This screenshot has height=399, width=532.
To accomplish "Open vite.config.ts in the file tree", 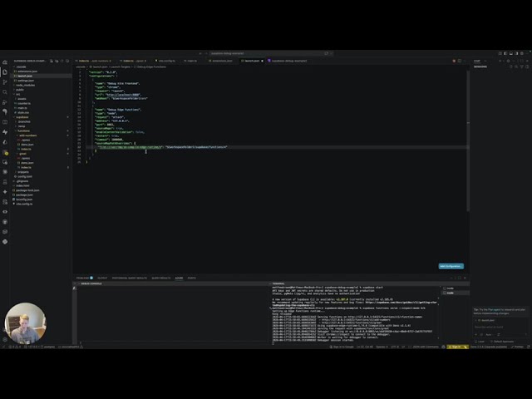I will click(42, 204).
